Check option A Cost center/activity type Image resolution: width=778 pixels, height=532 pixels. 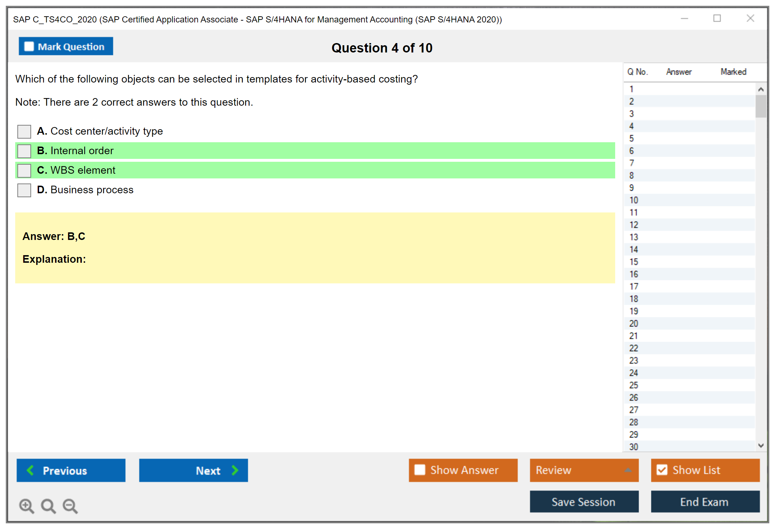[24, 131]
